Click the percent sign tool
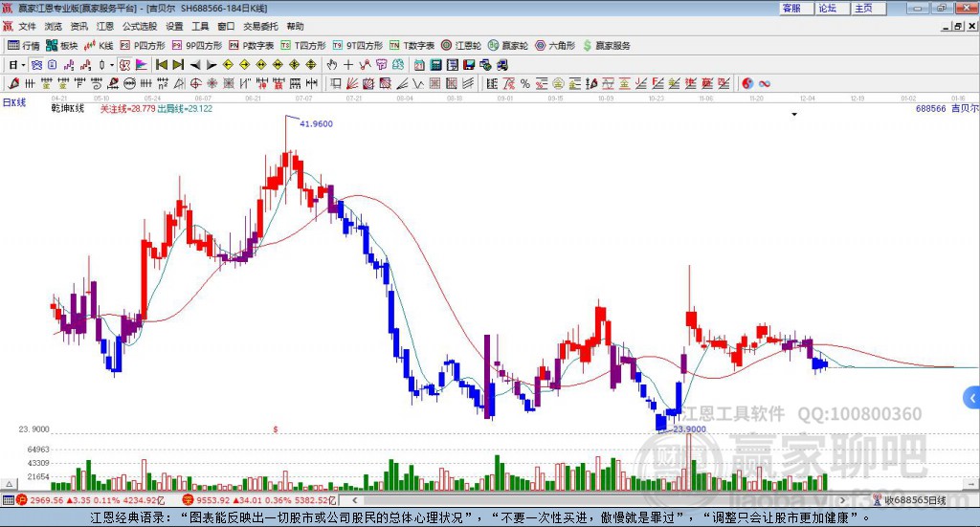 tap(525, 83)
